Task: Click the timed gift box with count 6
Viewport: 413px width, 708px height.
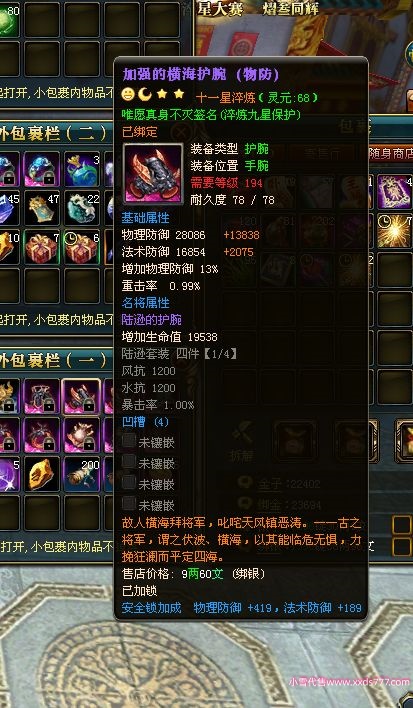Action: point(82,247)
